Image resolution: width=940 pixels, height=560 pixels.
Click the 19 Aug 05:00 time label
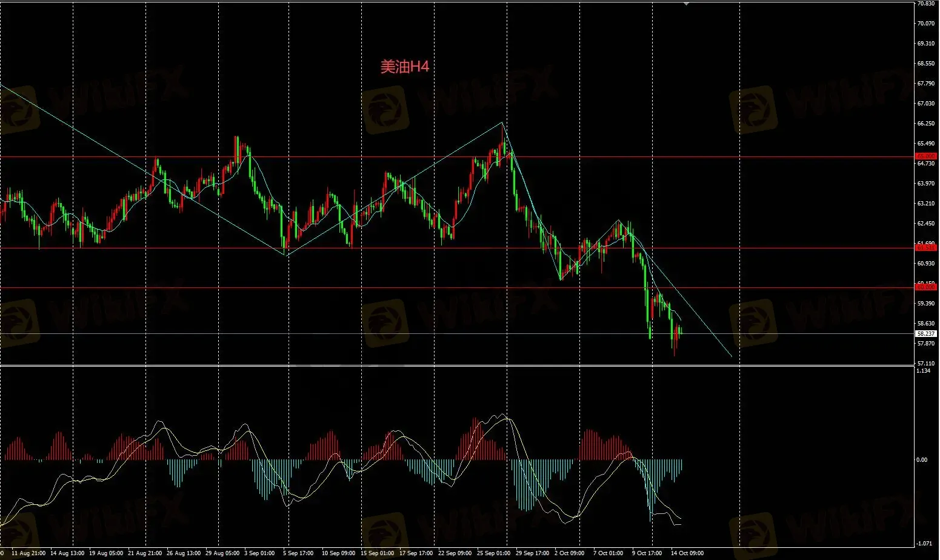106,553
